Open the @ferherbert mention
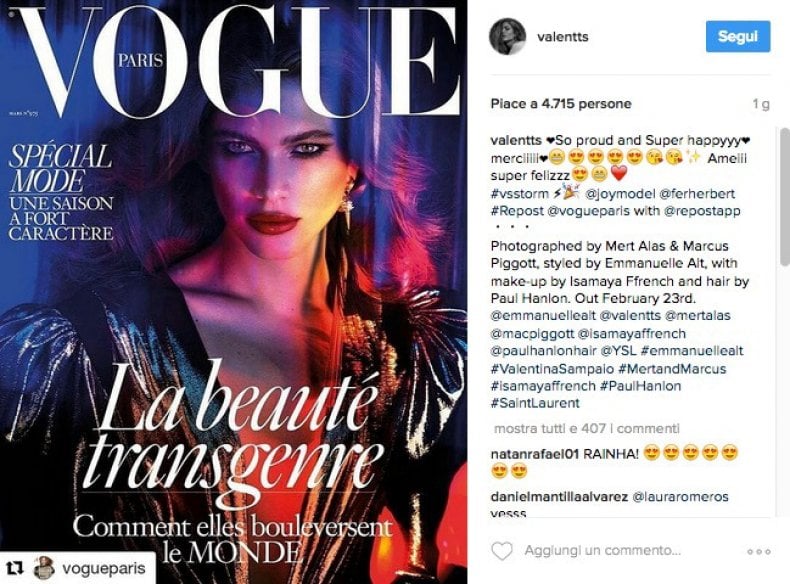 [696, 194]
